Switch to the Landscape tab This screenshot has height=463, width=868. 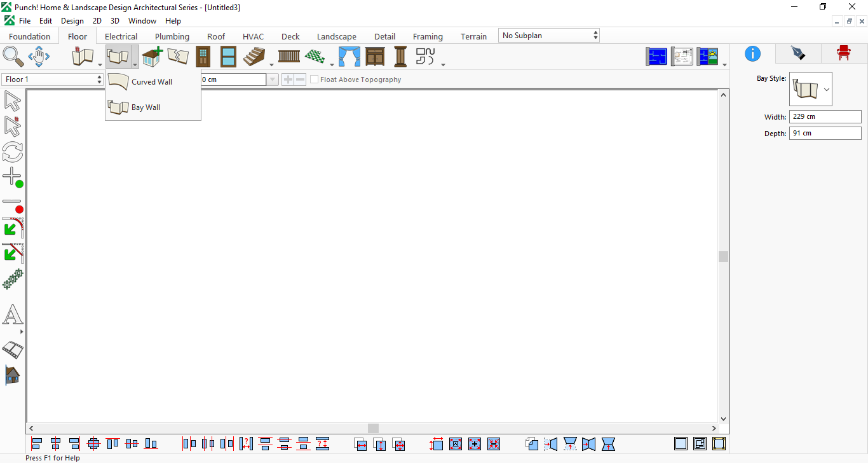tap(337, 36)
